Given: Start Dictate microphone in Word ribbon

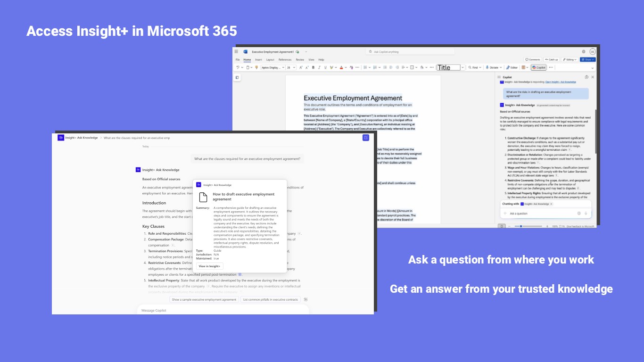Looking at the screenshot, I should coord(494,67).
